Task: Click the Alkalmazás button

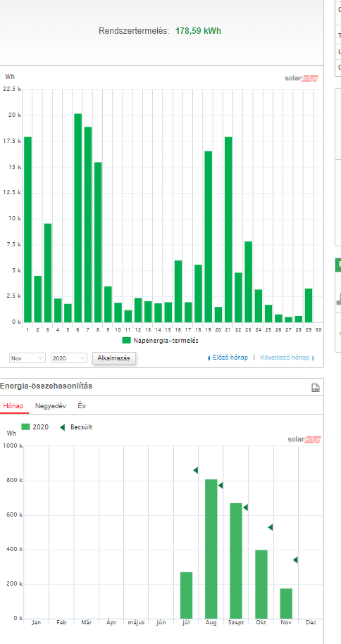Action: [113, 358]
